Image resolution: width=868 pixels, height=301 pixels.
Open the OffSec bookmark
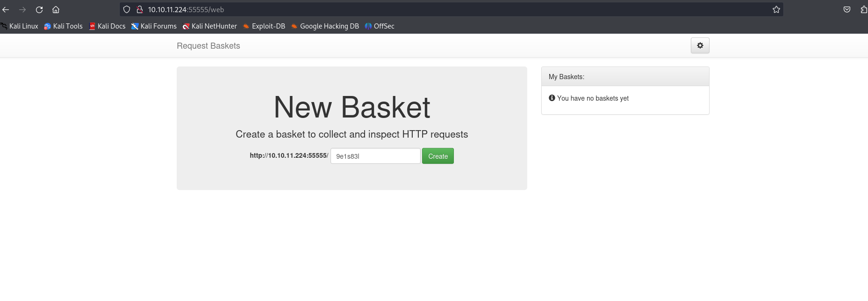pyautogui.click(x=380, y=26)
